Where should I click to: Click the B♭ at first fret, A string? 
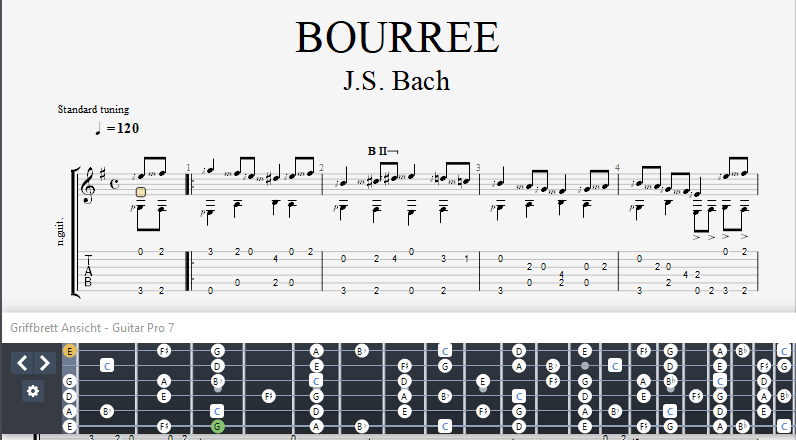pos(107,411)
